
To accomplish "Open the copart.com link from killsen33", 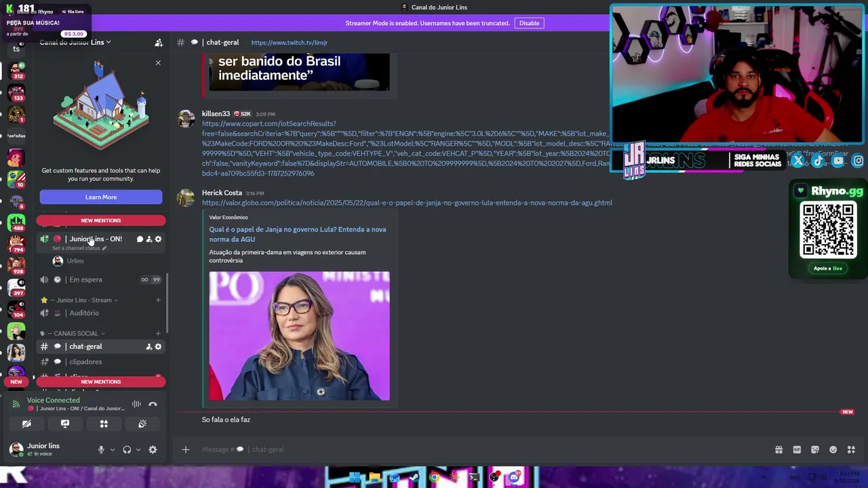I will pos(406,148).
